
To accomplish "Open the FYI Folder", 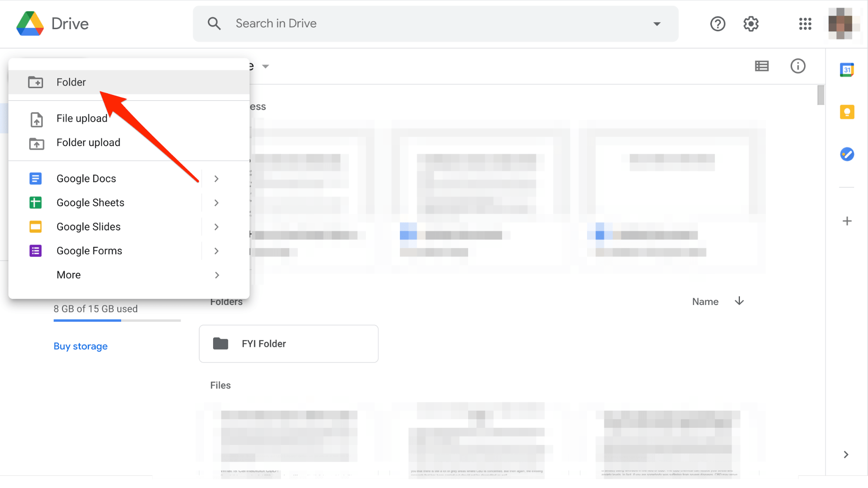I will click(x=288, y=344).
